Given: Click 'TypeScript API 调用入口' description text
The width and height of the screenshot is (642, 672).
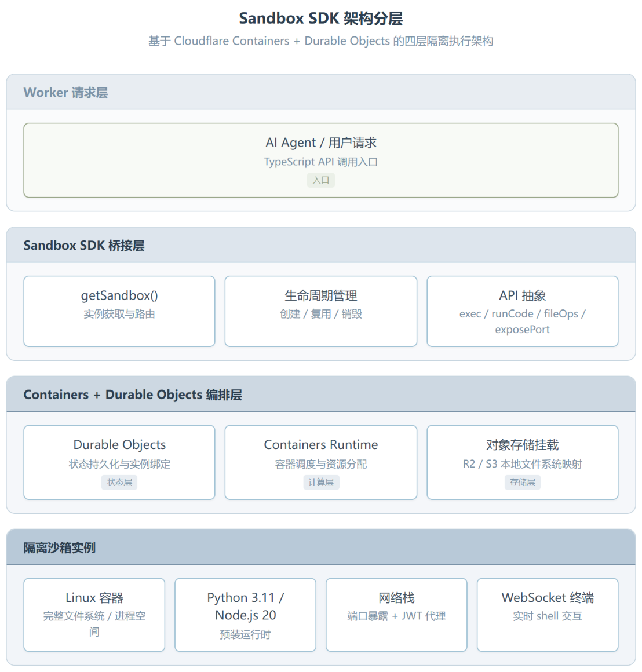Looking at the screenshot, I should (x=320, y=162).
